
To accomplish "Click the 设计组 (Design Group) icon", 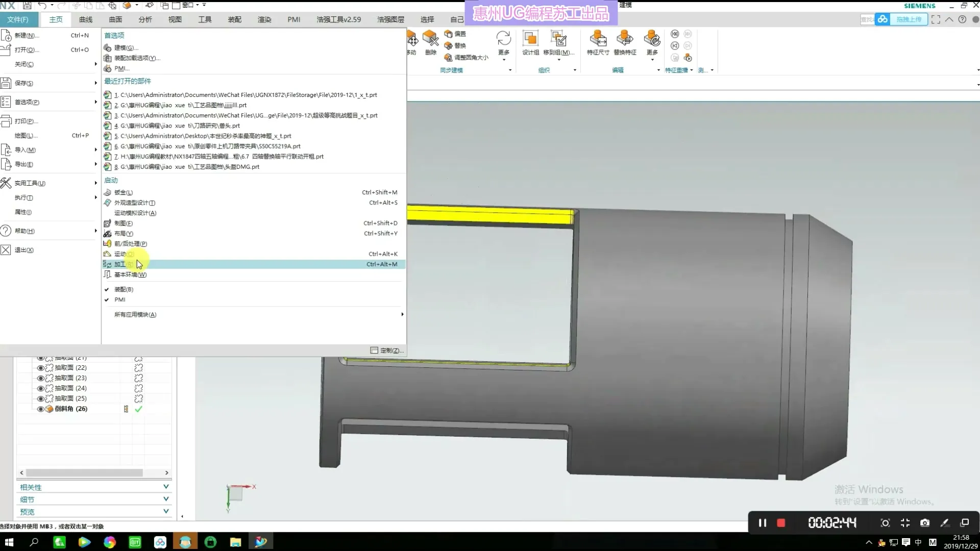I will 530,39.
